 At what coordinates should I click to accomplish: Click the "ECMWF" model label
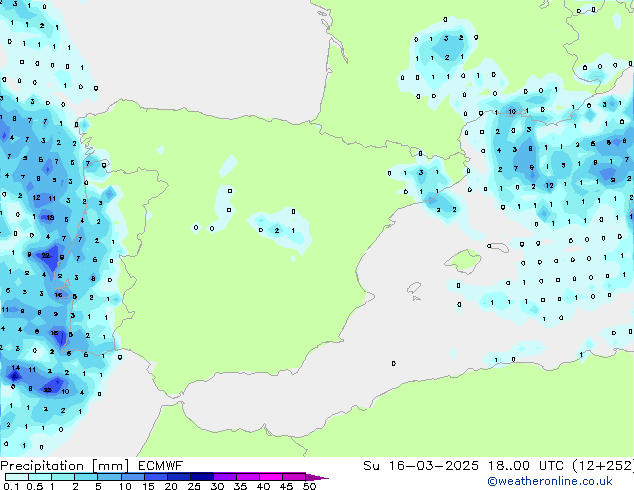(160, 466)
